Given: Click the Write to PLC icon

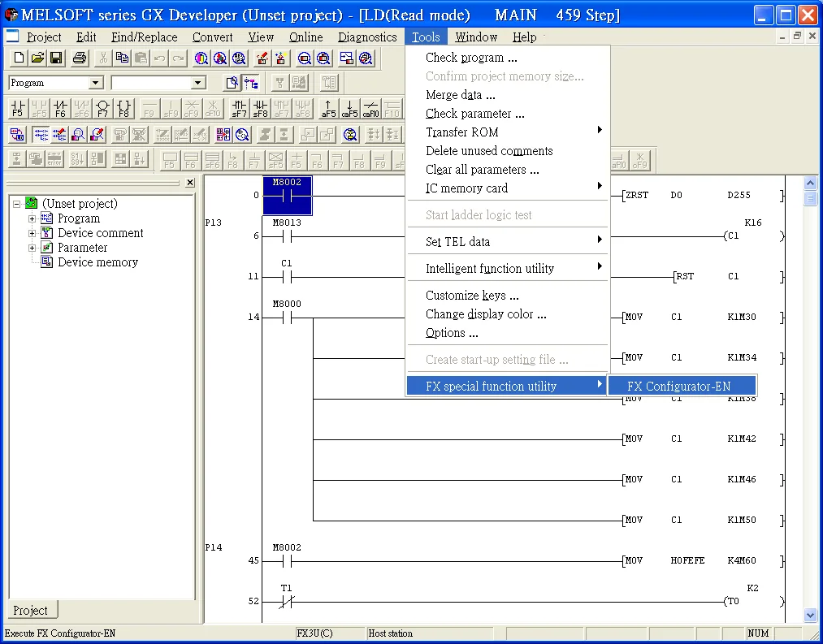Looking at the screenshot, I should [x=262, y=58].
